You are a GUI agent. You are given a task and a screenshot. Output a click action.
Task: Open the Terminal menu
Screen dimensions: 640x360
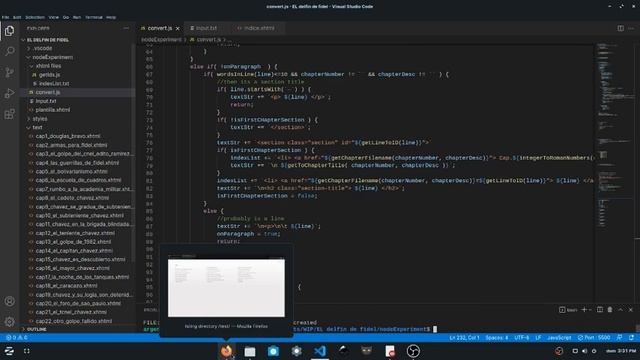click(x=93, y=18)
